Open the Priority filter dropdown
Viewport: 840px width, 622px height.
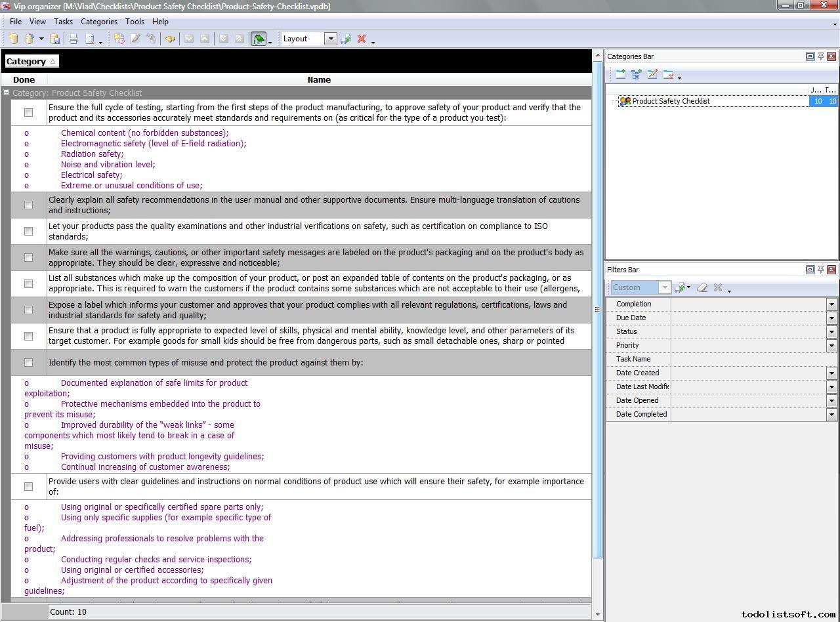pyautogui.click(x=831, y=345)
